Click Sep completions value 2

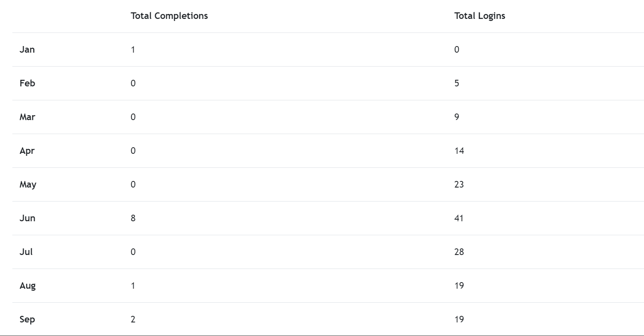(x=133, y=319)
